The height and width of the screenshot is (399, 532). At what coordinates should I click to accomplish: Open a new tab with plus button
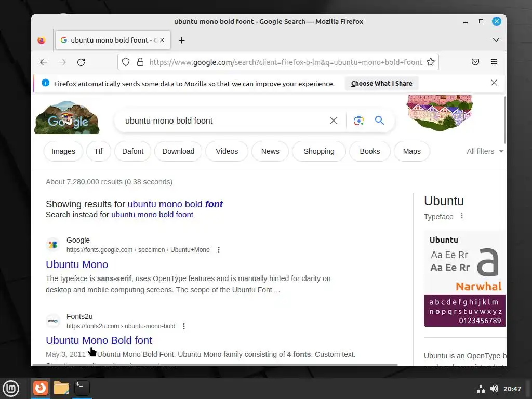tap(181, 41)
